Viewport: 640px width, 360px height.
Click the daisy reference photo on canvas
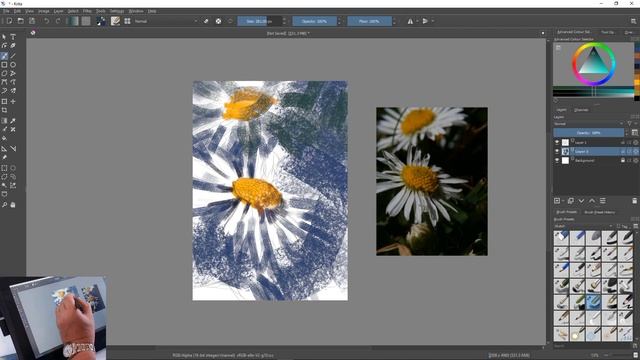click(432, 181)
